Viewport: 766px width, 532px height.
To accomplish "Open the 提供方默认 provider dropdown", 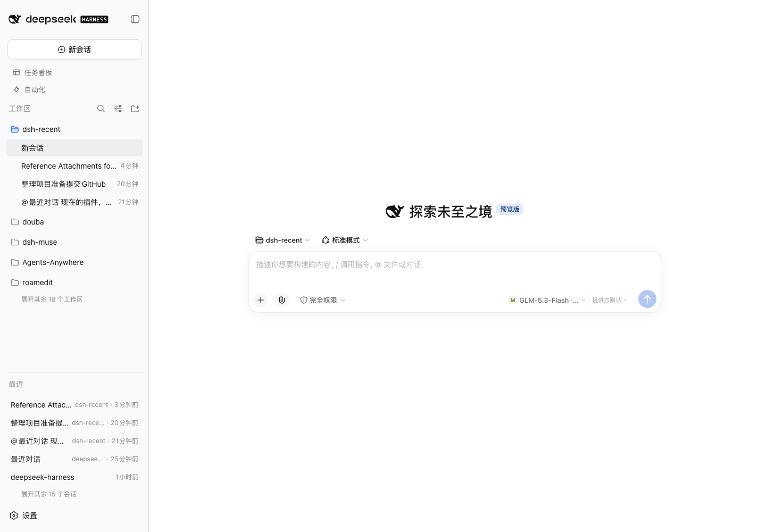I will 610,300.
